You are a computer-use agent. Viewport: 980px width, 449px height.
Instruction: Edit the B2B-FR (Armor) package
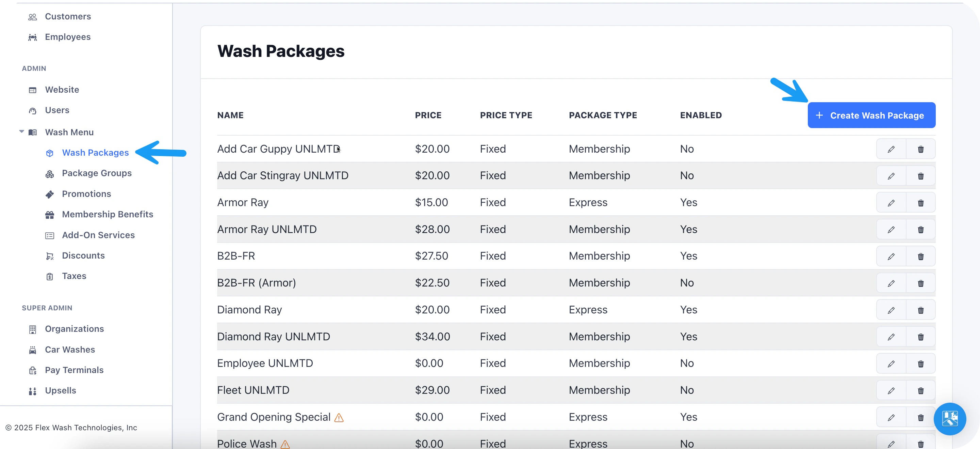point(891,283)
